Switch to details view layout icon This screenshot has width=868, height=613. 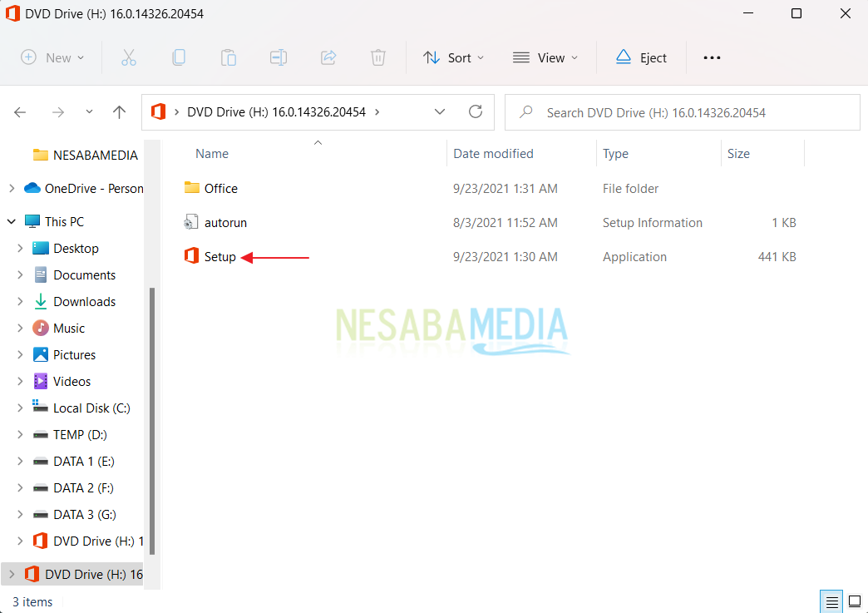point(831,602)
